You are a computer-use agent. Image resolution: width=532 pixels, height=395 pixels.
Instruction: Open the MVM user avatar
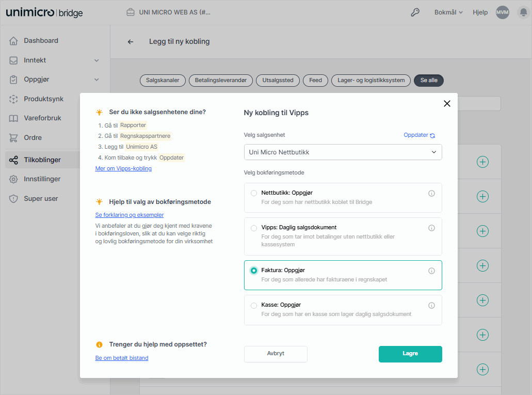[x=503, y=12]
